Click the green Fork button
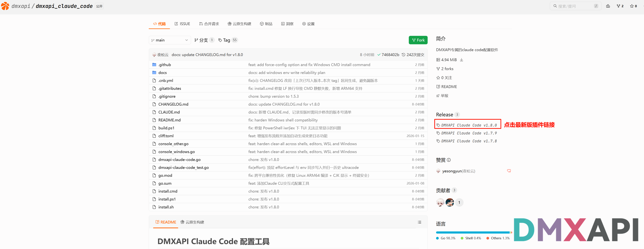This screenshot has height=249, width=644. coord(418,40)
